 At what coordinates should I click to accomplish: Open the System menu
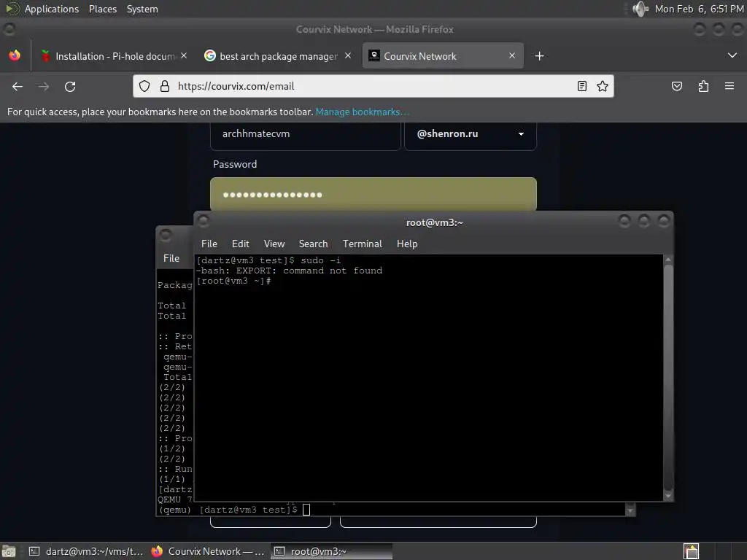coord(142,9)
